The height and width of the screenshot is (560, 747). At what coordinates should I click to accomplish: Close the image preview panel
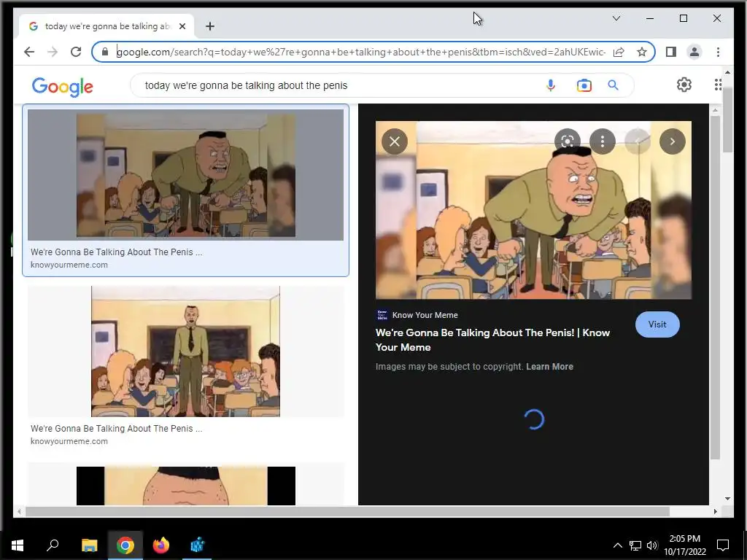395,141
